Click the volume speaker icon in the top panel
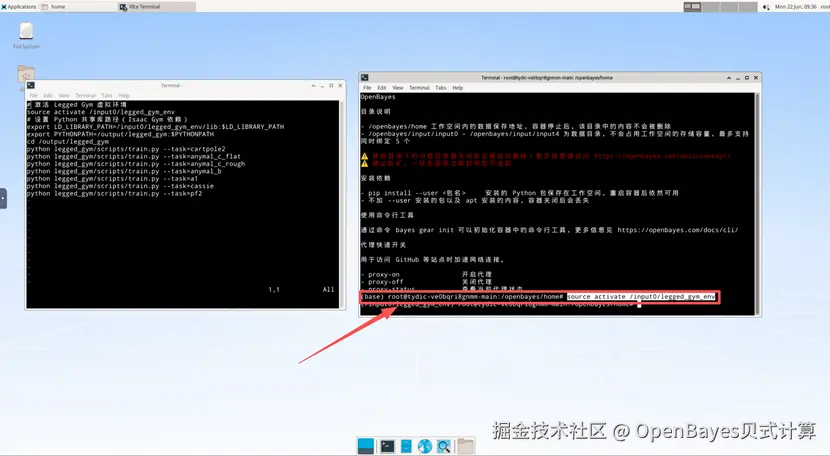Screen dimensions: 830x456 click(x=765, y=7)
